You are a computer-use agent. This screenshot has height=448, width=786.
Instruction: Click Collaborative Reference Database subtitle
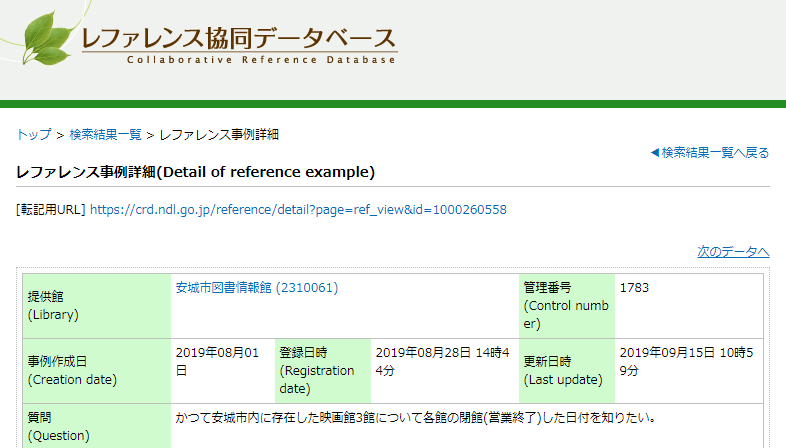pyautogui.click(x=261, y=60)
